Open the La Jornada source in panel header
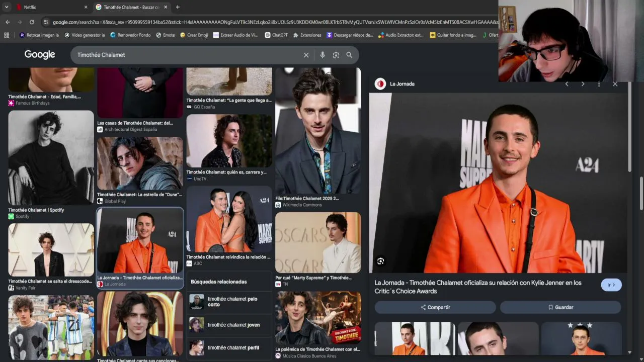The width and height of the screenshot is (644, 362). [394, 84]
